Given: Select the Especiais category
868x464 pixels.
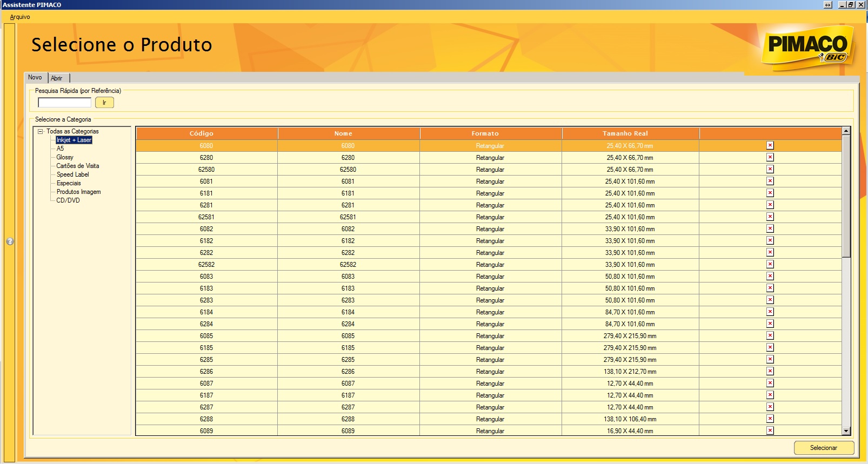Looking at the screenshot, I should point(69,183).
